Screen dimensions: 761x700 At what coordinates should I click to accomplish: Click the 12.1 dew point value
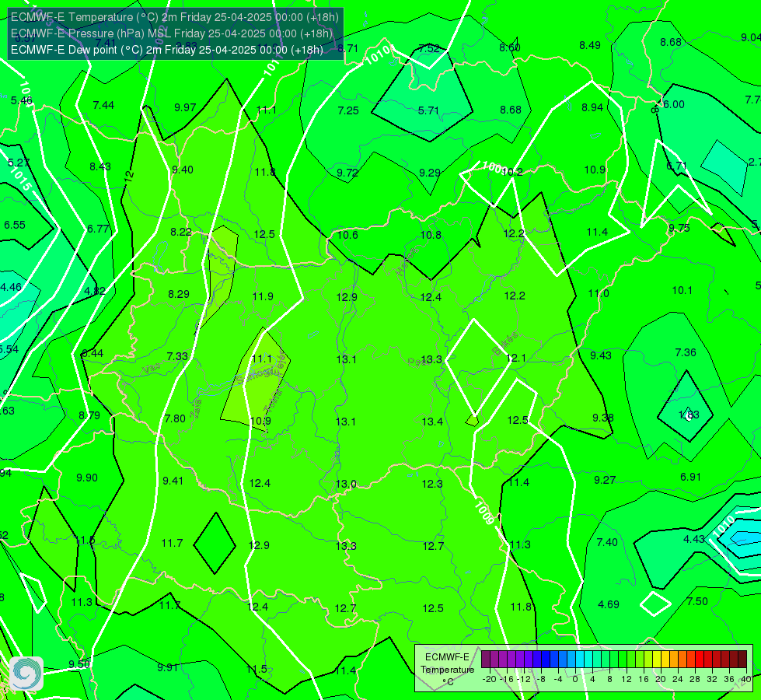tap(515, 358)
